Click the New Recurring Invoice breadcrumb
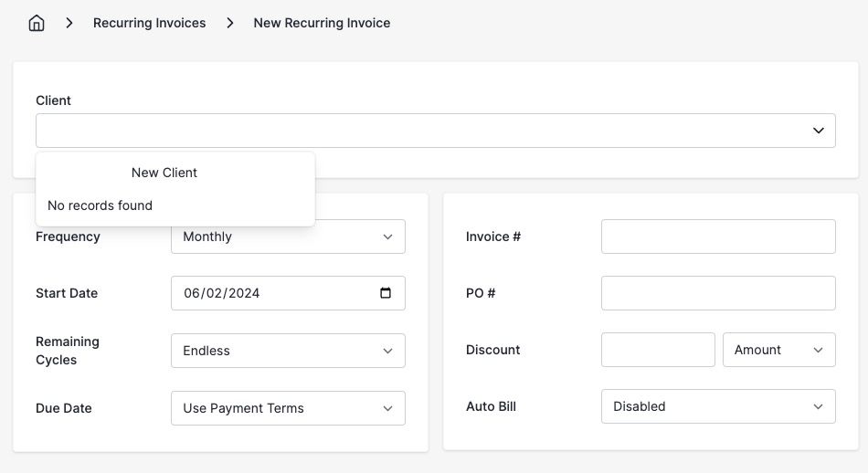This screenshot has width=868, height=473. click(322, 23)
